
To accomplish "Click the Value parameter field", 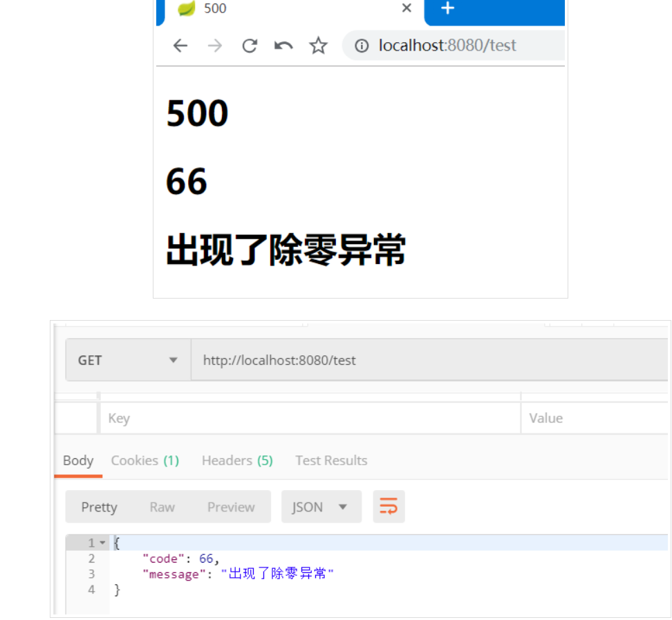I will tap(595, 418).
